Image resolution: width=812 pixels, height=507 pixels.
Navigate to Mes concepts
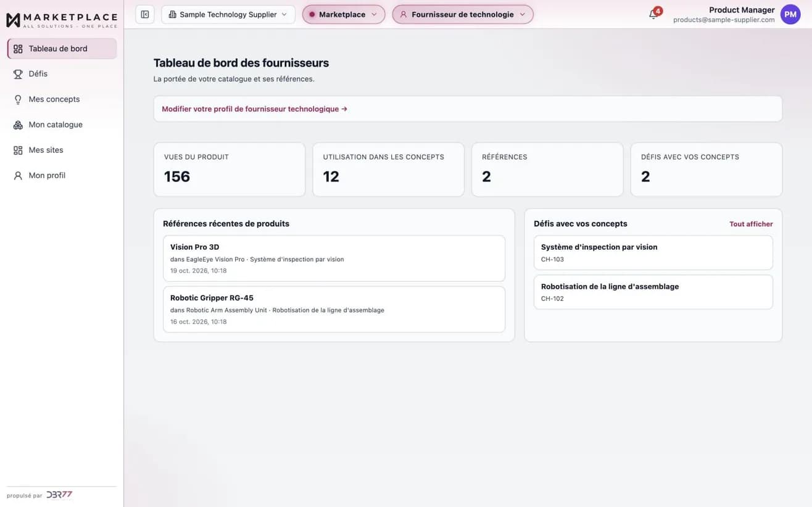click(62, 99)
